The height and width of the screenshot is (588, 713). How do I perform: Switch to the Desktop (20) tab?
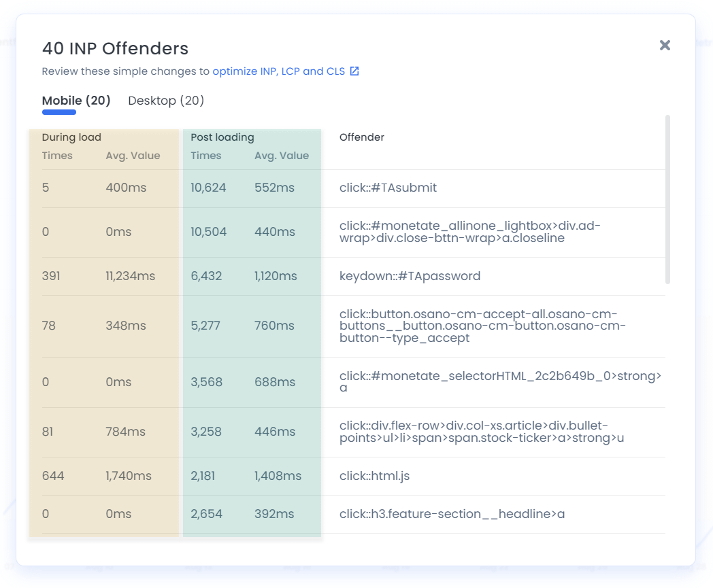165,100
